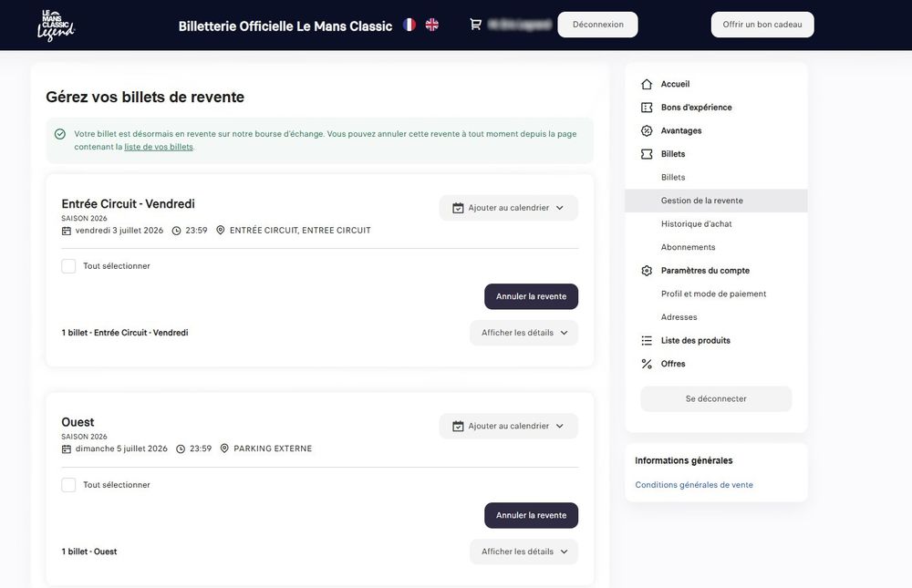Expand Afficher les détails for Ouest ticket
Screen dimensions: 912x588
coord(523,552)
